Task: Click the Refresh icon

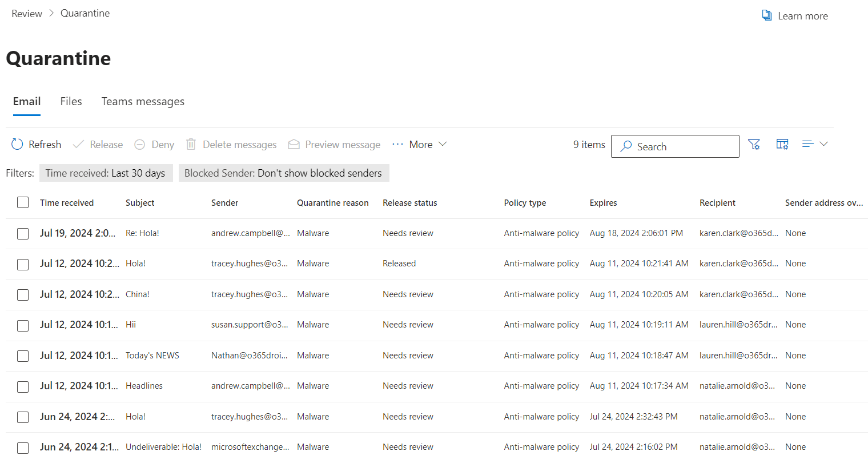Action: [17, 144]
